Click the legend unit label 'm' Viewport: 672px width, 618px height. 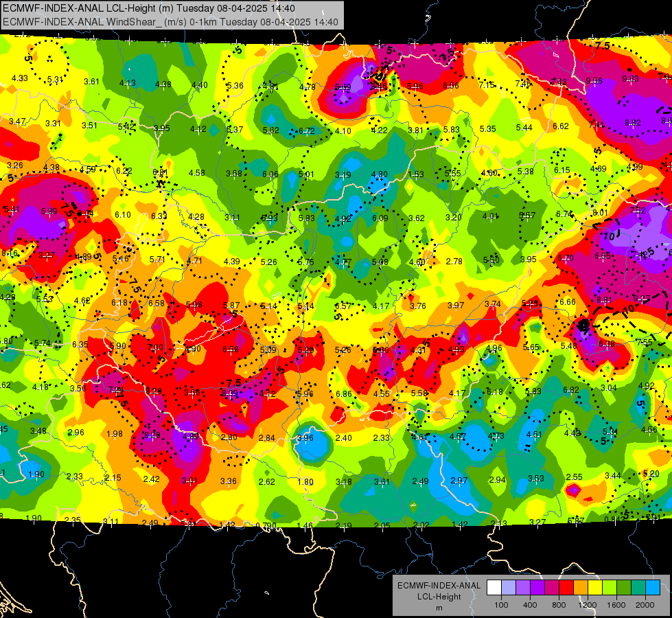tap(439, 608)
